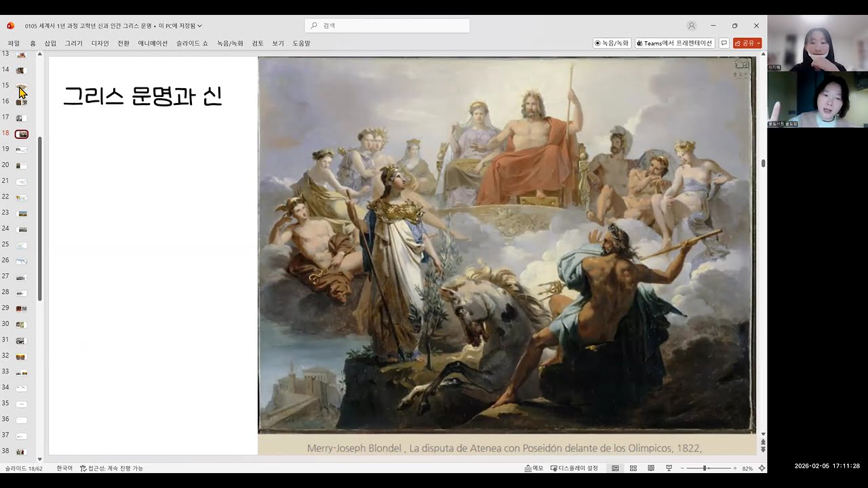Click the editing area vertical scrollbar thumb

[x=763, y=163]
